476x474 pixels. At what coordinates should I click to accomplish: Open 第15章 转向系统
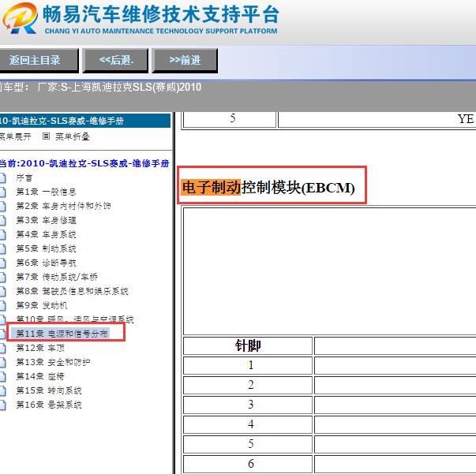[49, 390]
